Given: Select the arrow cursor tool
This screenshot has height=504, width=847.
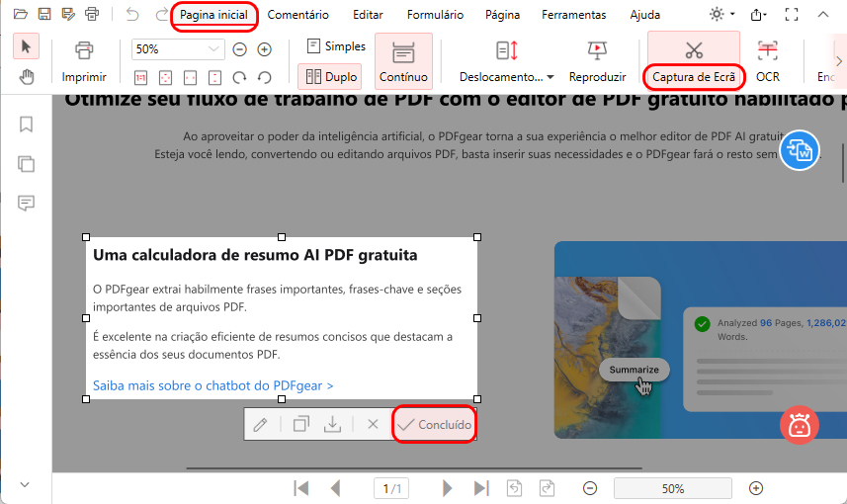Looking at the screenshot, I should [x=26, y=46].
